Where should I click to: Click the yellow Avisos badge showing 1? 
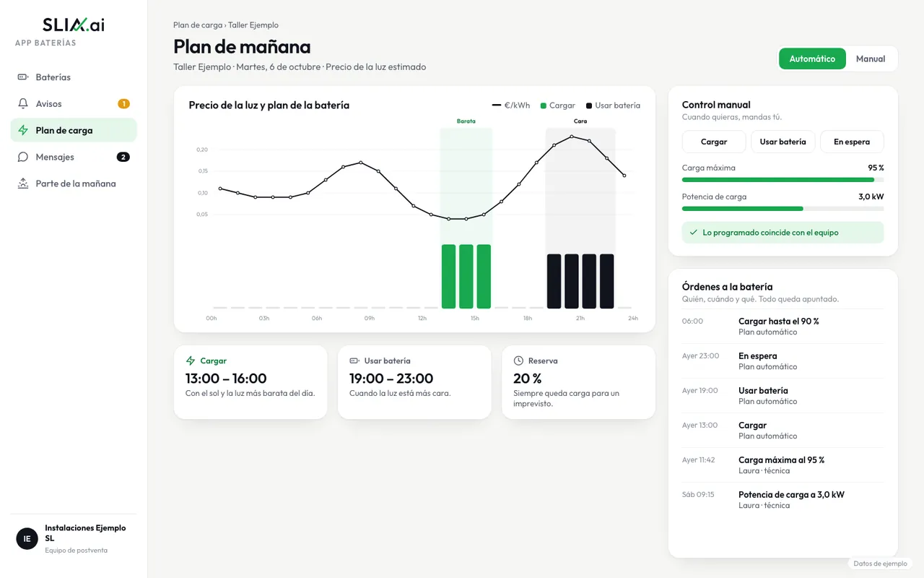(x=123, y=103)
